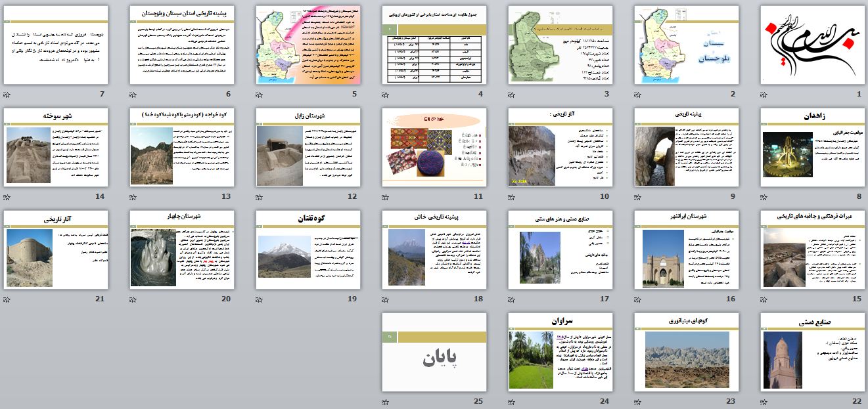Image resolution: width=868 pixels, height=409 pixels.
Task: Choose the زاهدان slide 8 thumbnail
Action: coord(812,148)
